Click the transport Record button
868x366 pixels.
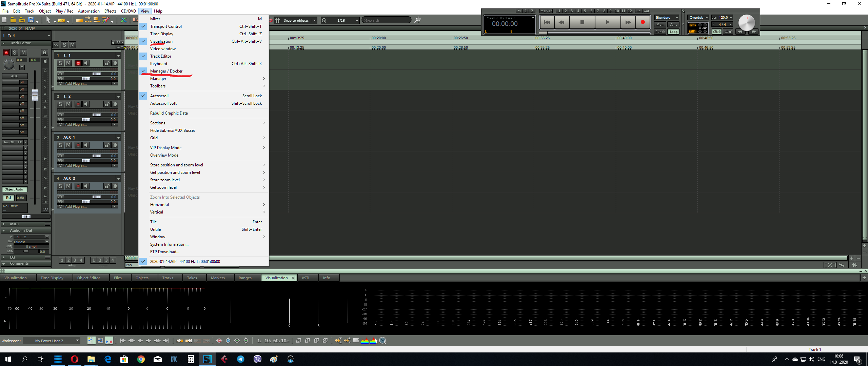tap(643, 22)
